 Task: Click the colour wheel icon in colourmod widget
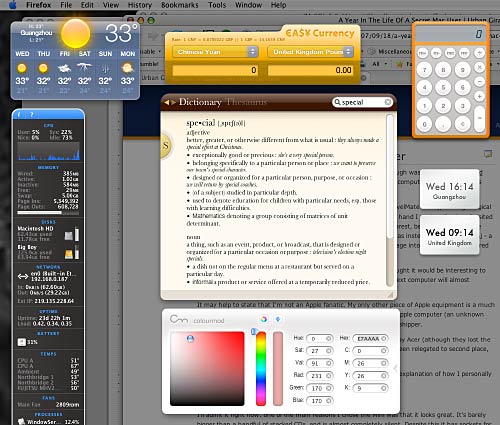(264, 319)
